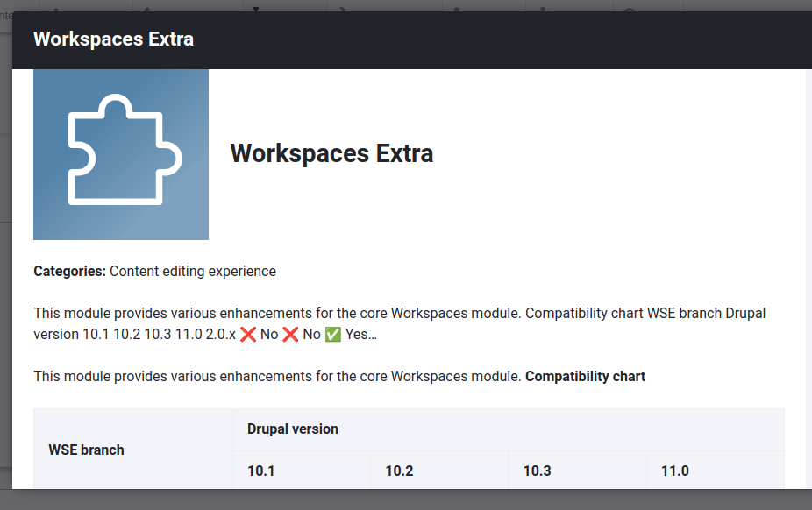
Task: Select the 10.3 version column header
Action: [x=538, y=471]
